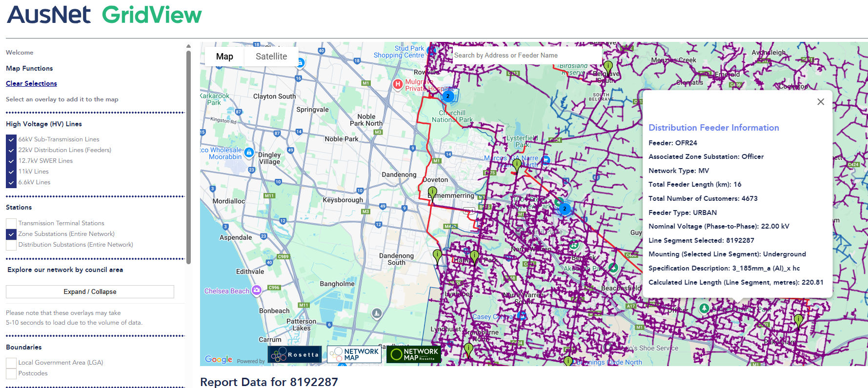Click the Chelsea Beach camera marker icon
Viewport: 868px width, 388px height.
pyautogui.click(x=257, y=291)
